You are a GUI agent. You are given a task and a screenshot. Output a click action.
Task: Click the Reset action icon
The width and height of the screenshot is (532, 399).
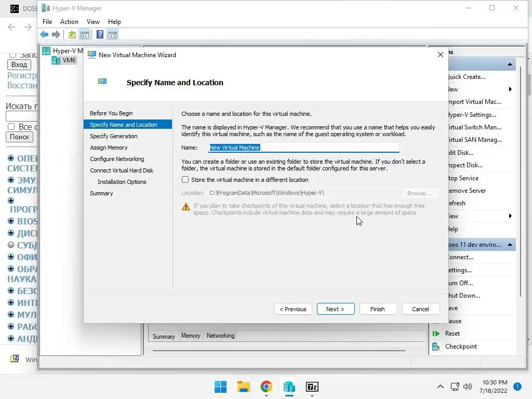pos(436,334)
